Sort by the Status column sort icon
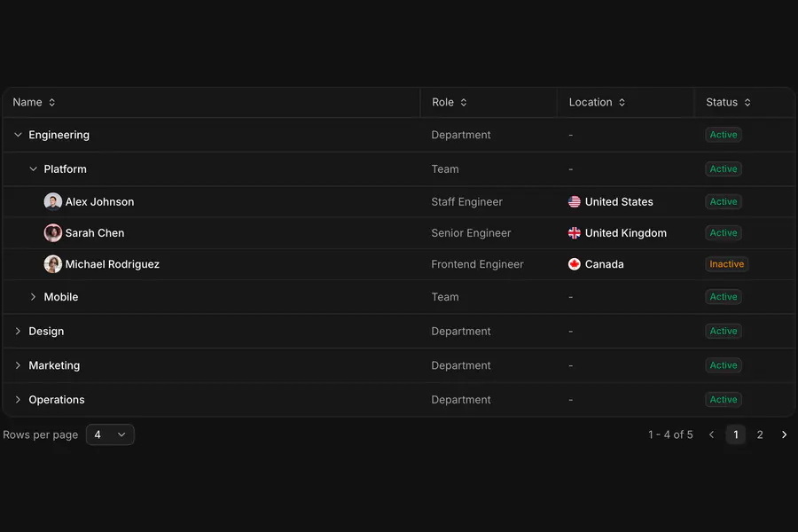This screenshot has height=532, width=798. pyautogui.click(x=747, y=102)
